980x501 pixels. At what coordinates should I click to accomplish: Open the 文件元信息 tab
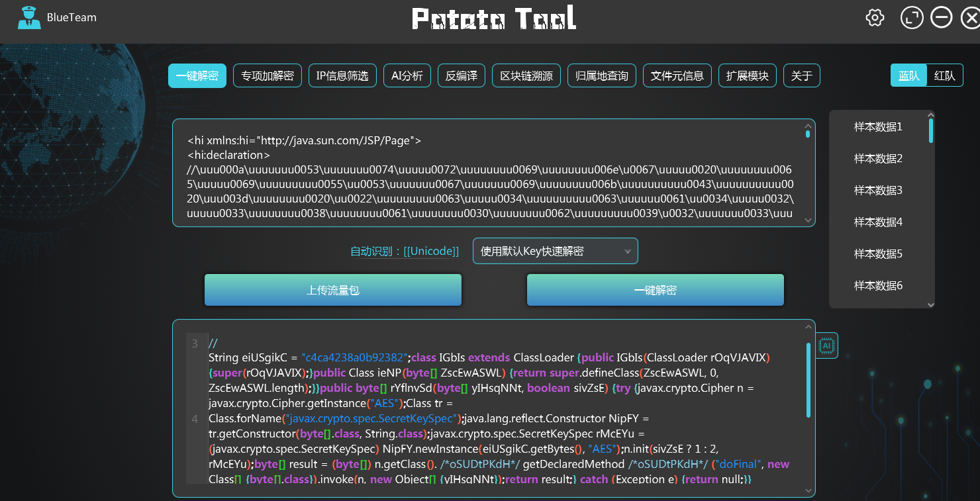677,76
